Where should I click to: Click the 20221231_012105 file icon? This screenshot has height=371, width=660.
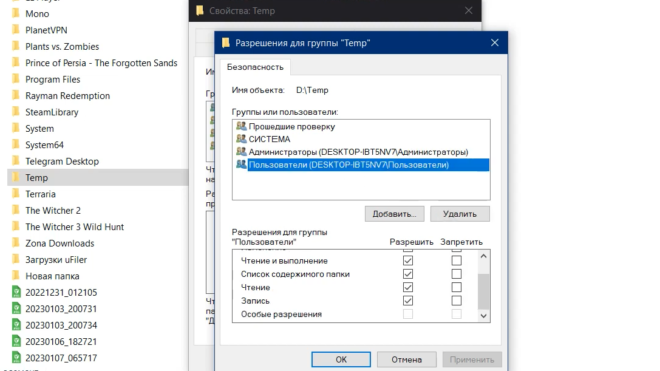pyautogui.click(x=16, y=292)
